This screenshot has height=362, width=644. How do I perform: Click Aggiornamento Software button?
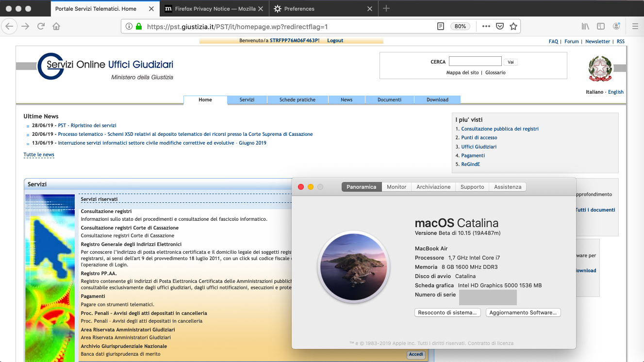[x=523, y=313]
